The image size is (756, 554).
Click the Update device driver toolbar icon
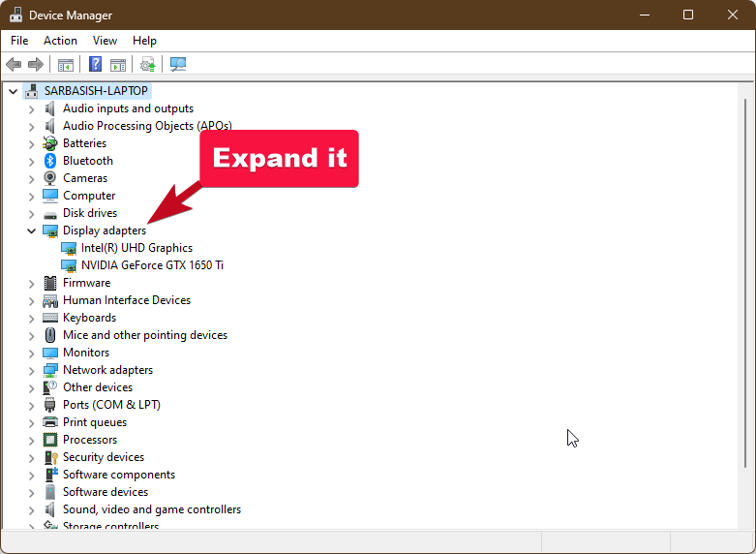click(148, 64)
